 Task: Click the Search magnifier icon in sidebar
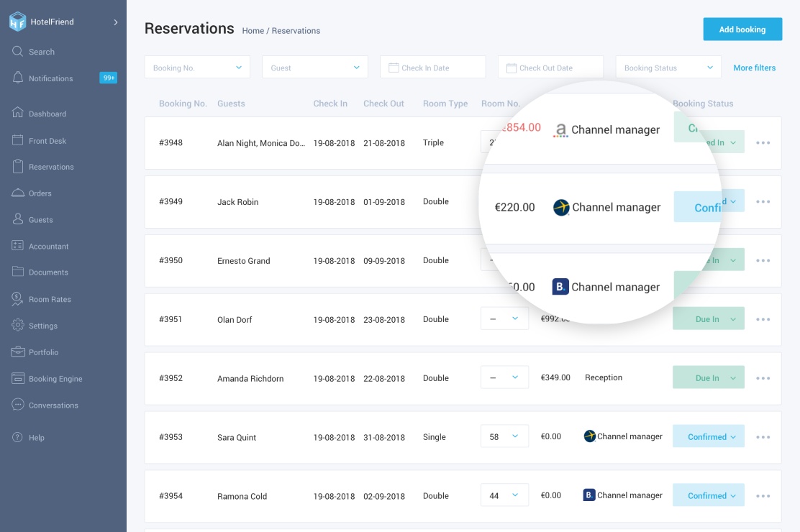[x=17, y=52]
